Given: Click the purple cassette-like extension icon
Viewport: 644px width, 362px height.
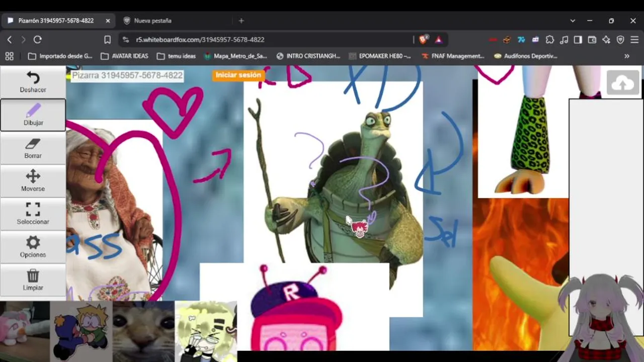Looking at the screenshot, I should pos(535,39).
